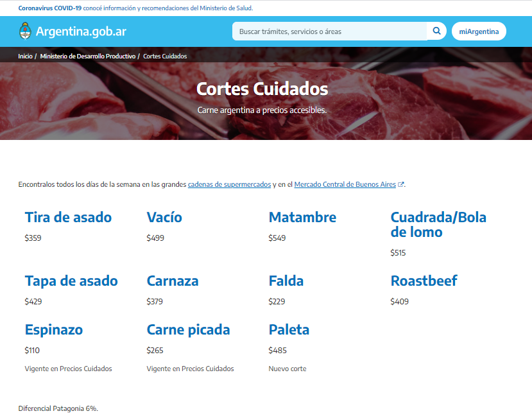Click the Roastbeef heading

click(x=424, y=281)
